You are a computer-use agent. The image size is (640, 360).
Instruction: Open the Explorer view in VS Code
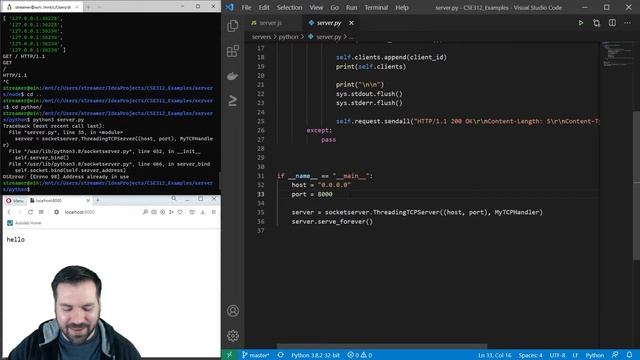[233, 26]
